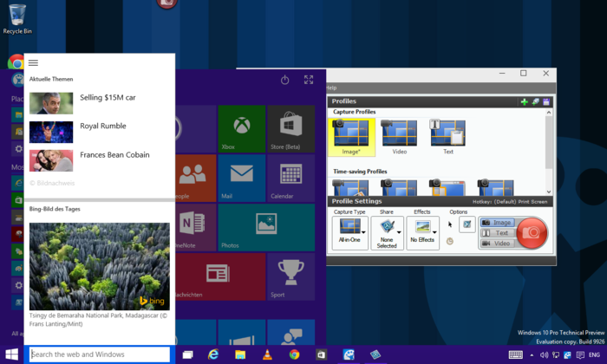Viewport: 607px width, 364px height.
Task: Select the Video capture profile
Action: 400,137
